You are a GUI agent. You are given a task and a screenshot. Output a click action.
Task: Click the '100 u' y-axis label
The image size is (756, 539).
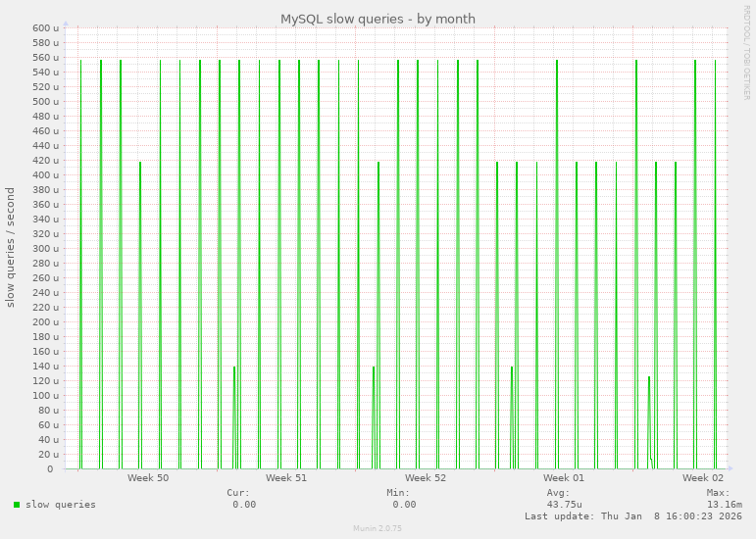click(x=46, y=396)
